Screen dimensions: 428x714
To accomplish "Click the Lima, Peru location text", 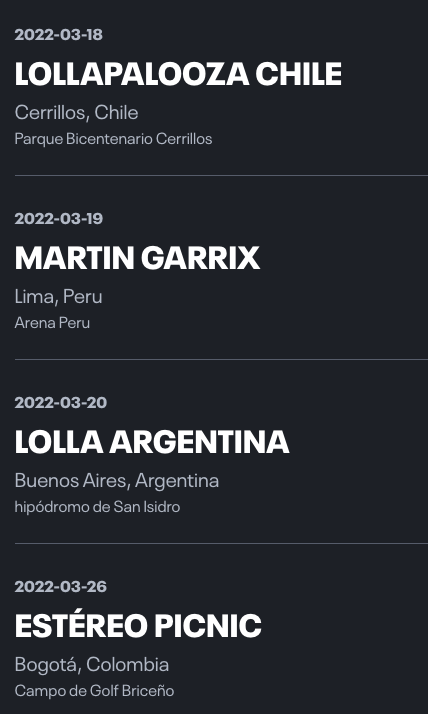I will point(58,296).
